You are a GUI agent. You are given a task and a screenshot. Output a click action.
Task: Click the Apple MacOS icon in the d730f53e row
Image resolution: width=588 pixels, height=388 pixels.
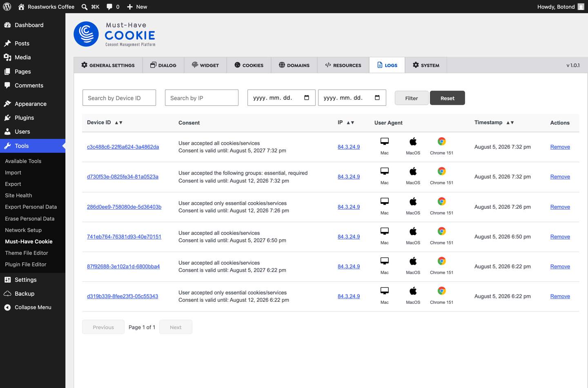tap(413, 171)
